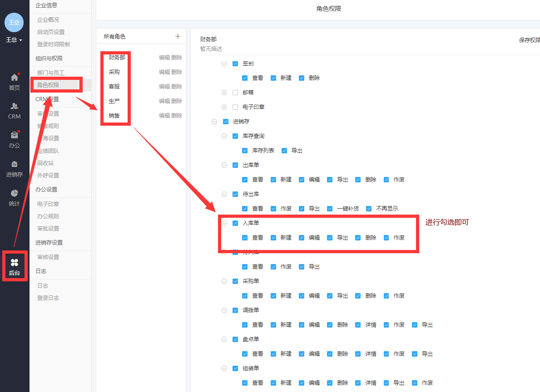
Task: Collapse the 进销存 permission tree
Action: 214,122
